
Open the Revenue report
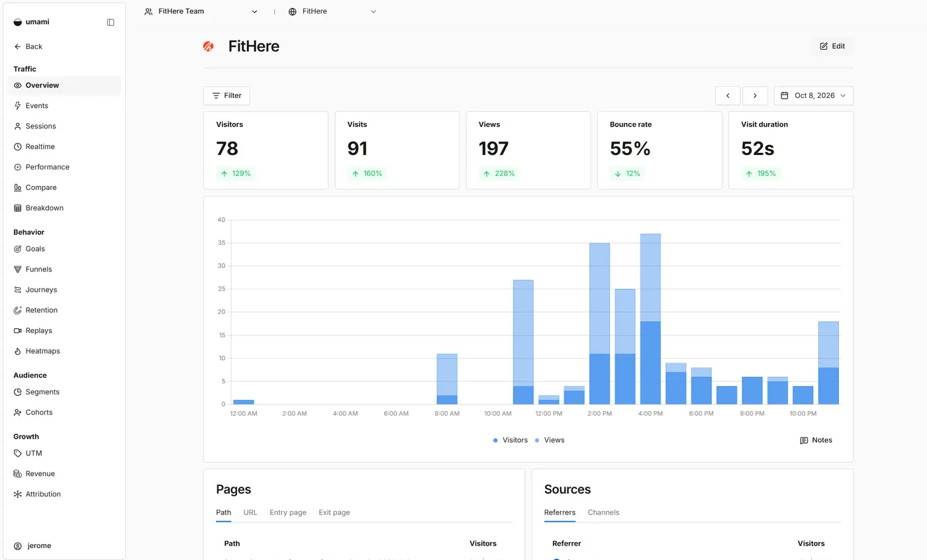(64, 474)
